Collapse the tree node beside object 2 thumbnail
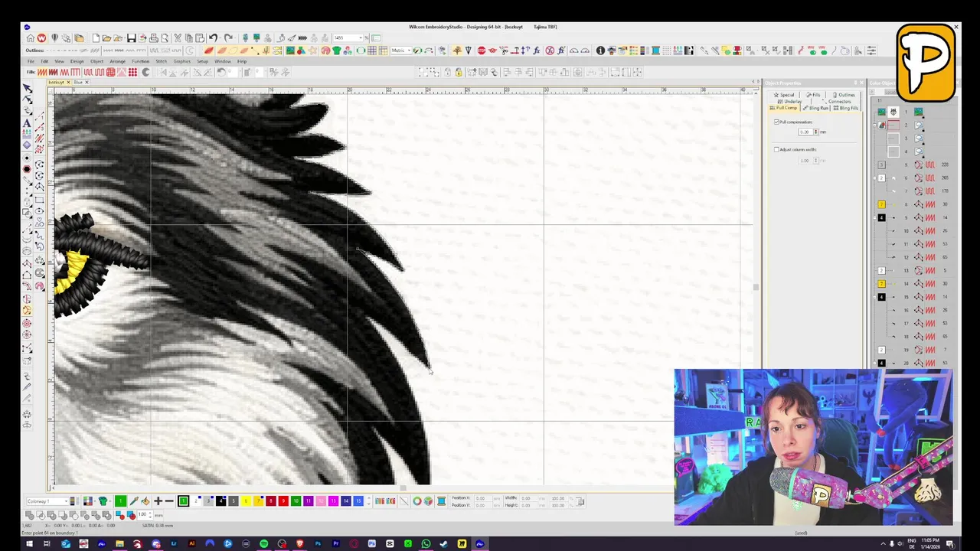This screenshot has width=980, height=551. (x=874, y=126)
